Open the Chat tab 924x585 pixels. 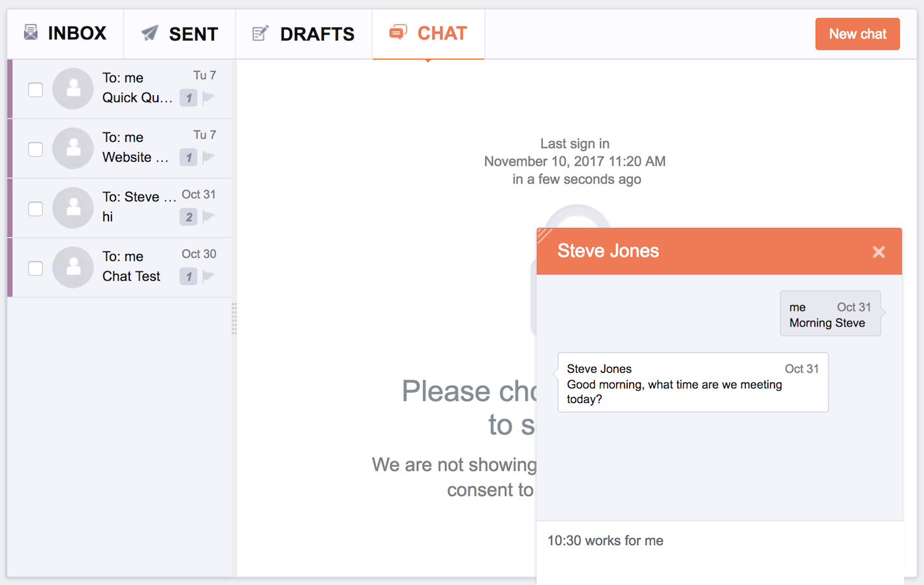pyautogui.click(x=428, y=33)
